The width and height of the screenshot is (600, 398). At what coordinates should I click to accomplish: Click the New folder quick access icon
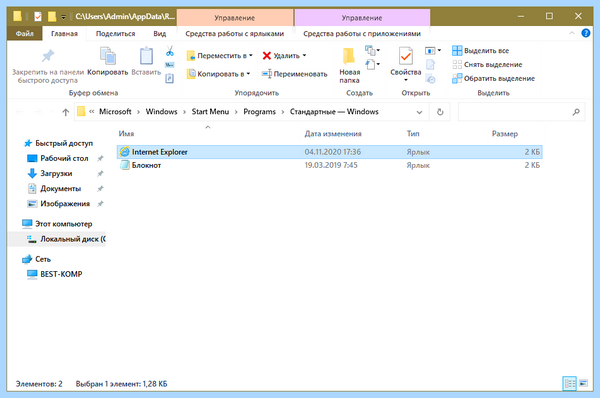[52, 16]
